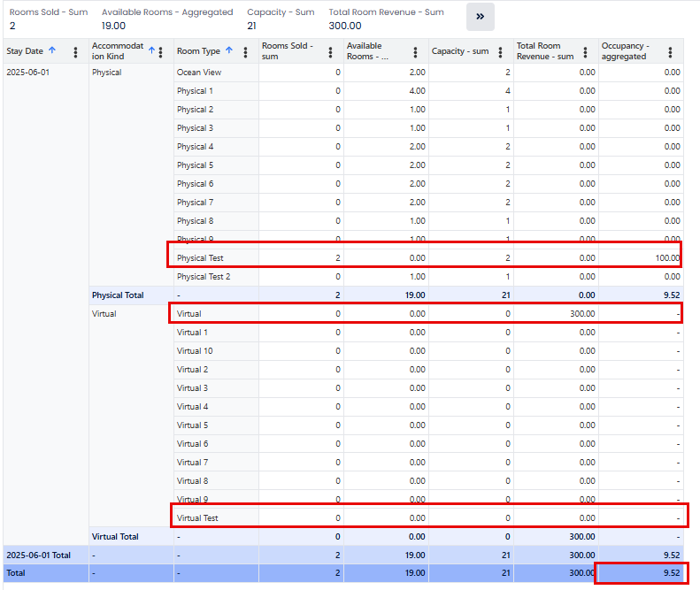The height and width of the screenshot is (590, 700).
Task: Open the Accommodation Kind column options menu
Action: click(160, 52)
